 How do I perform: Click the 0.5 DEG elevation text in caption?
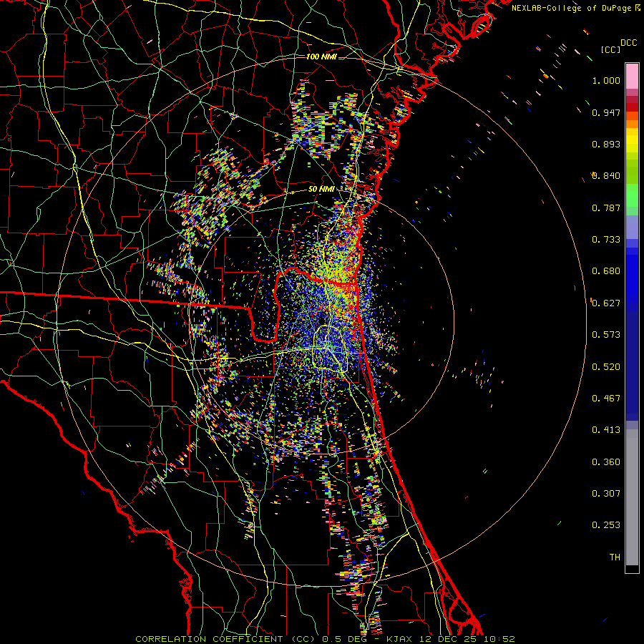pyautogui.click(x=344, y=639)
